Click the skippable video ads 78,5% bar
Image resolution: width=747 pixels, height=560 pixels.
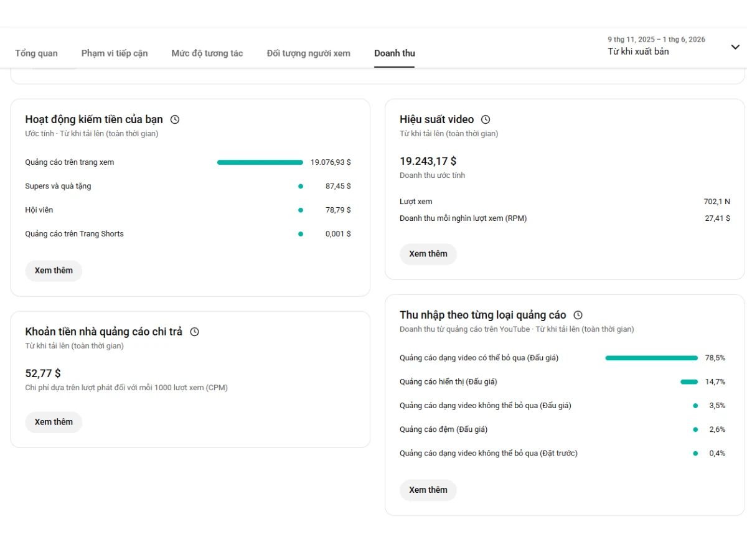[651, 358]
